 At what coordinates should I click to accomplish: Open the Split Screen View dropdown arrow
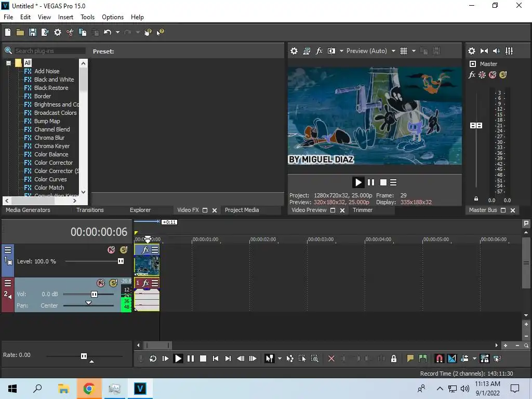click(341, 51)
